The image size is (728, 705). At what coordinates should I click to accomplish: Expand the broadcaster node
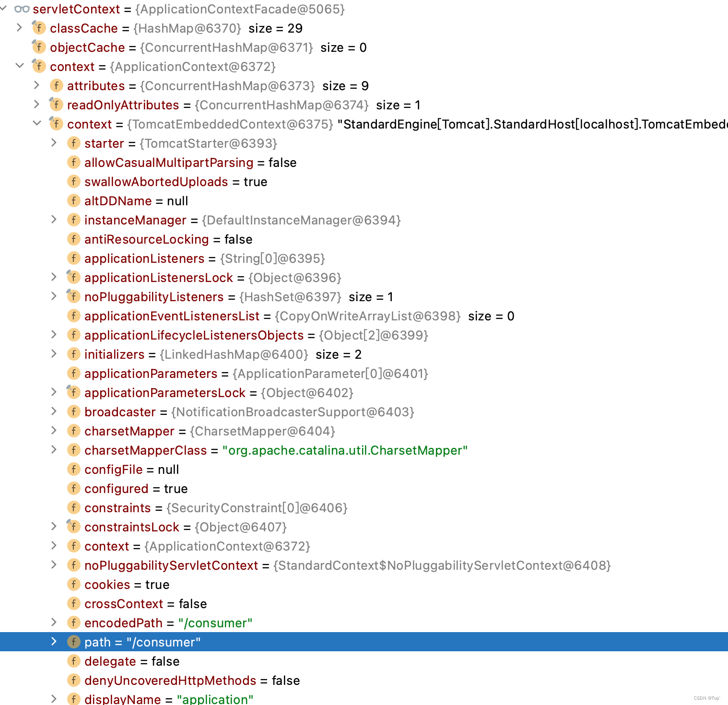point(54,411)
